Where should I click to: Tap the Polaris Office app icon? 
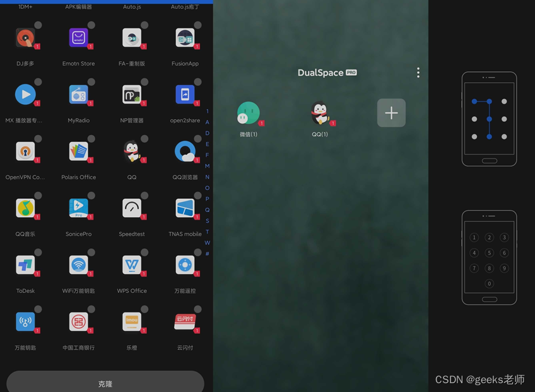(x=78, y=151)
